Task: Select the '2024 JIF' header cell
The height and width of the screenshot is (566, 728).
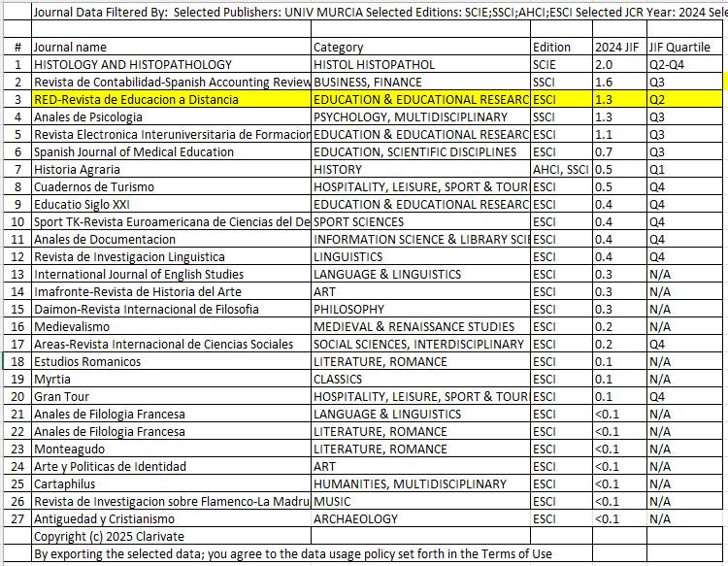Action: coord(620,47)
